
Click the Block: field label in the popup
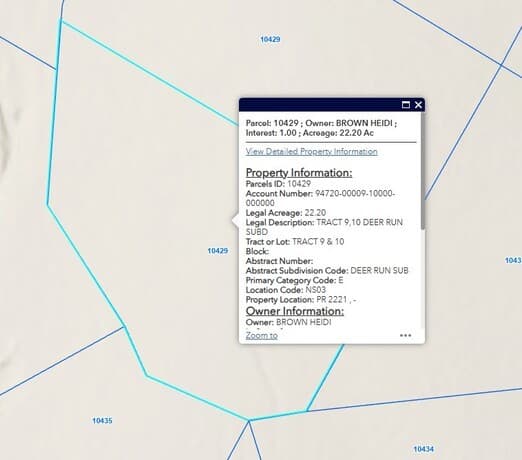(x=257, y=251)
